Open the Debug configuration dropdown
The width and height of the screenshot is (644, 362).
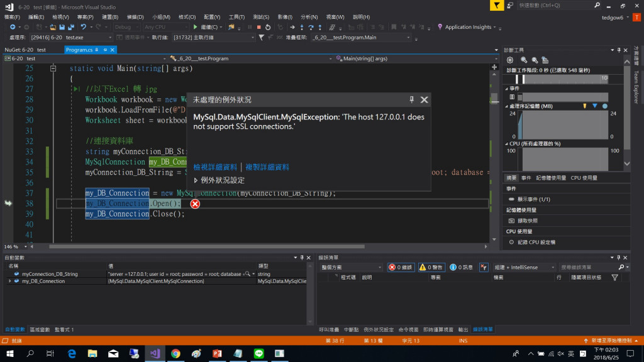(x=126, y=27)
